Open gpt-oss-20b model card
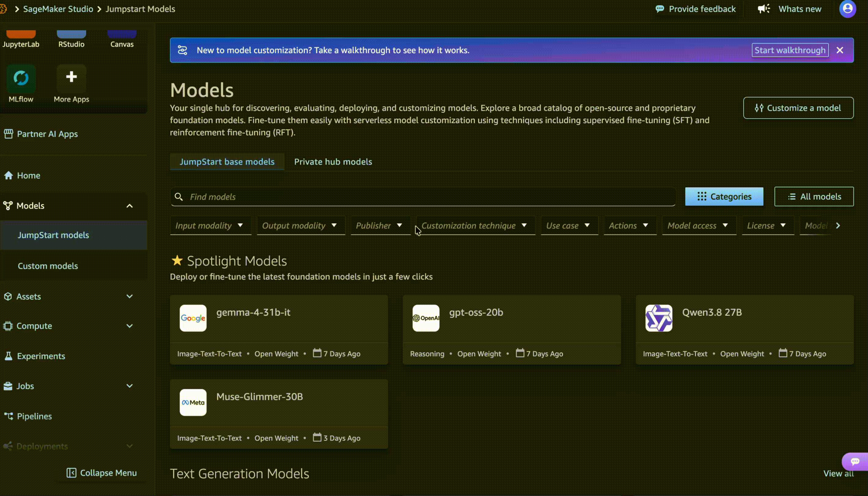Image resolution: width=868 pixels, height=496 pixels. pos(512,330)
